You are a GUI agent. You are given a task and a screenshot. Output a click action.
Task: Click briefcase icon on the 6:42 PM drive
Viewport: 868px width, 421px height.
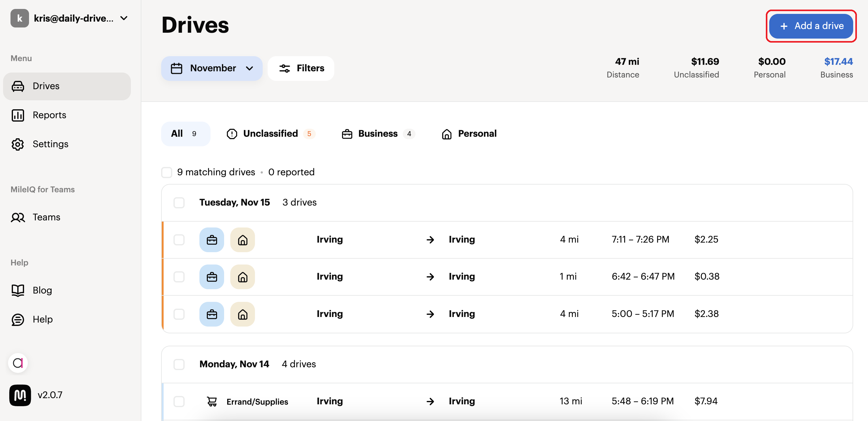click(x=212, y=277)
